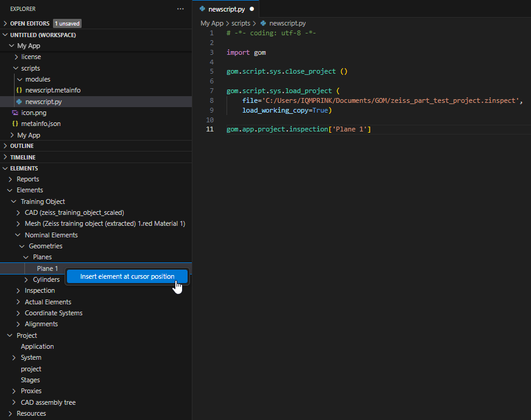This screenshot has height=420, width=531.
Task: Collapse the Elements panel section
Action: coord(5,168)
